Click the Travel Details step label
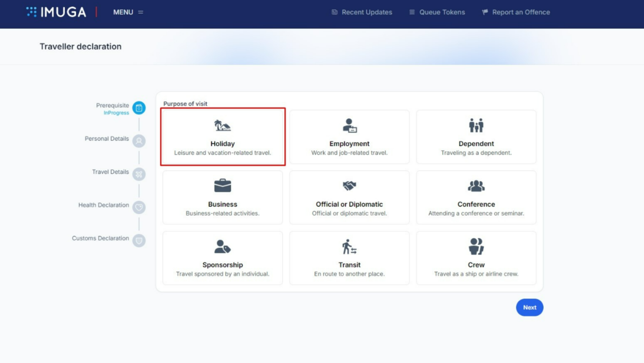Image resolution: width=644 pixels, height=363 pixels. click(x=111, y=172)
